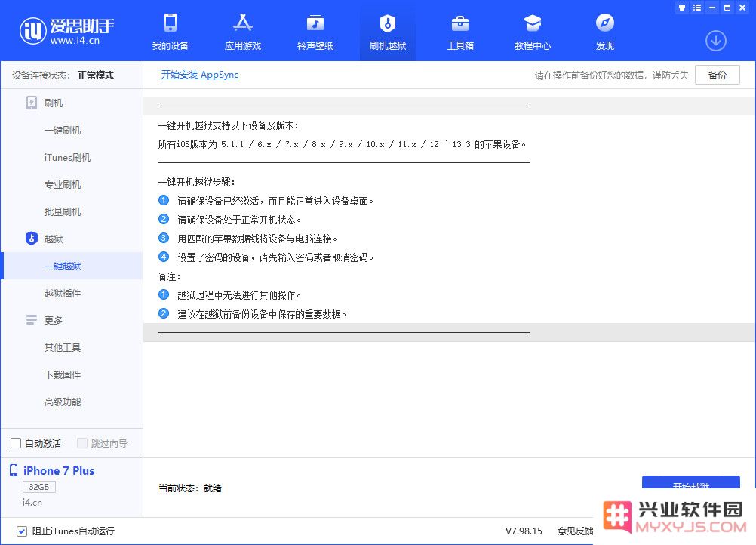Click the V7.98.15 version text

click(524, 531)
